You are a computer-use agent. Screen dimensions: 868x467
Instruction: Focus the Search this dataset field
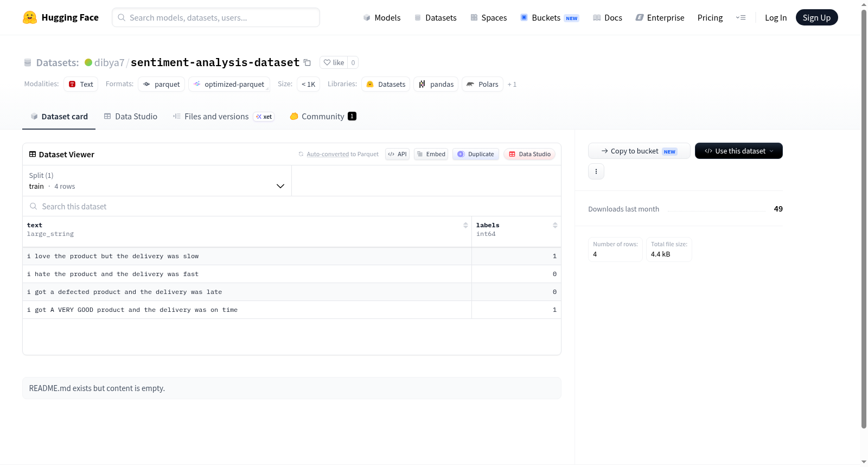click(292, 207)
